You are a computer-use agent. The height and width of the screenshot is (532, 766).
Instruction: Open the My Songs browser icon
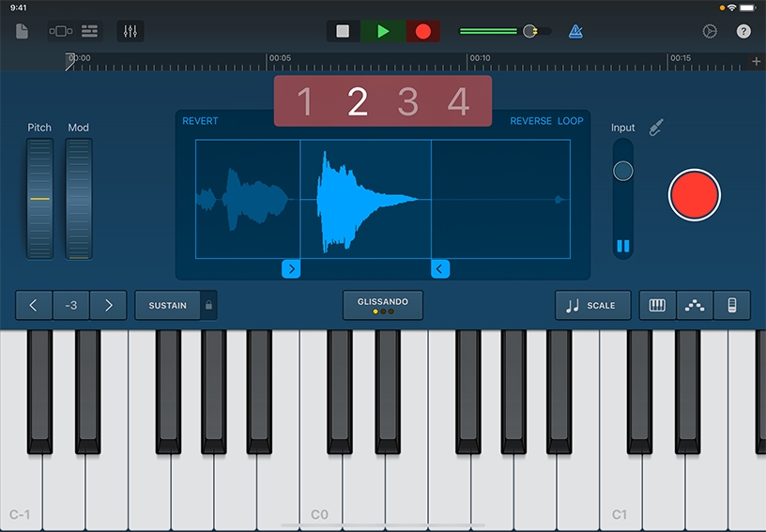(23, 31)
